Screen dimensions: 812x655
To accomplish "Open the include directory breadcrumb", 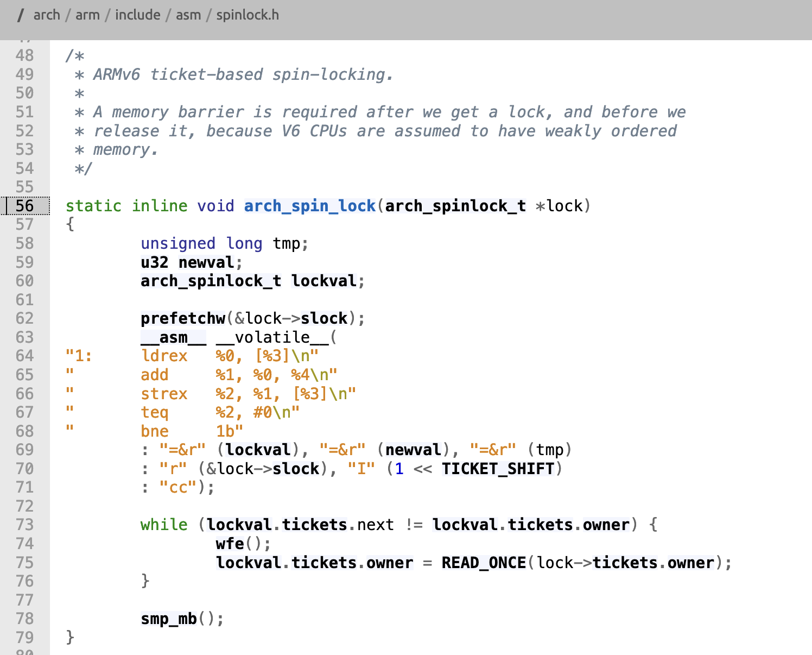I will point(138,15).
